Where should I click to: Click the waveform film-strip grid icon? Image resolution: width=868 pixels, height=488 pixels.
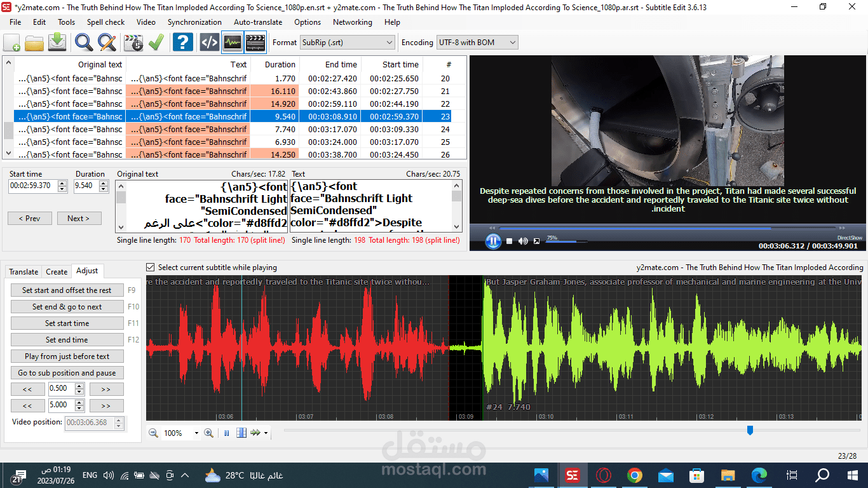coord(241,433)
